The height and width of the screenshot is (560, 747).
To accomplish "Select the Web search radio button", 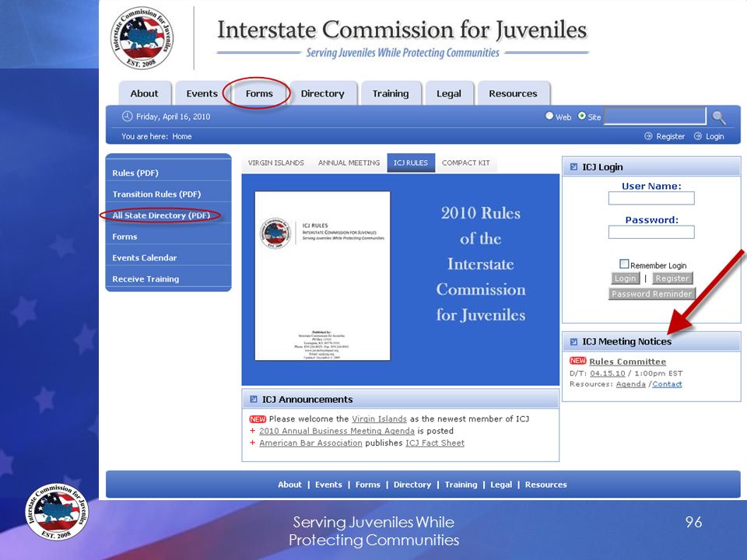I will click(x=549, y=116).
